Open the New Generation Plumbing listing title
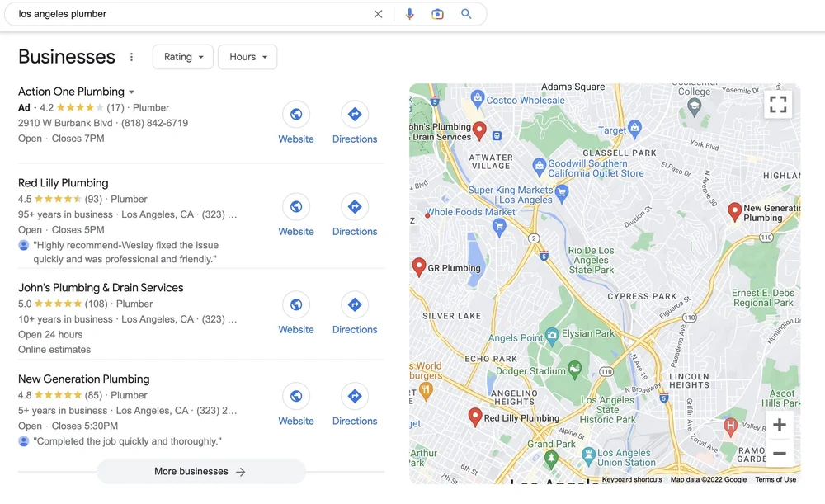The height and width of the screenshot is (504, 825). (83, 379)
